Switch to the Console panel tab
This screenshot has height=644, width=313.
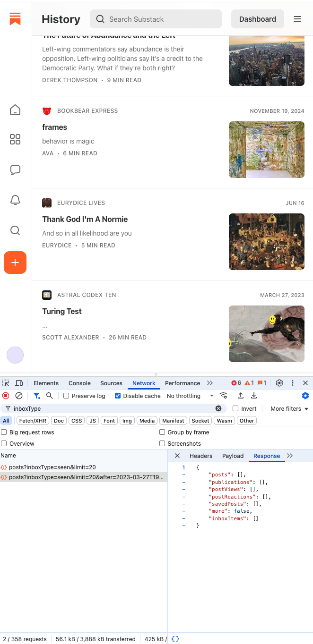(x=79, y=383)
